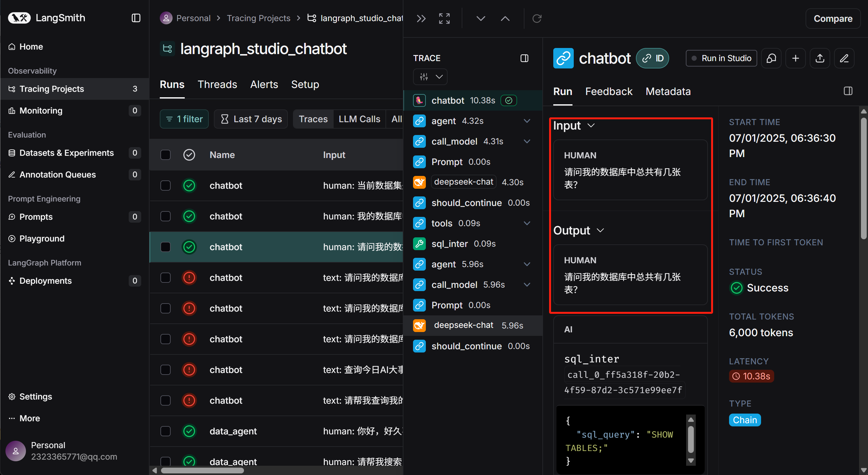
Task: Refresh the trace view
Action: [x=537, y=19]
